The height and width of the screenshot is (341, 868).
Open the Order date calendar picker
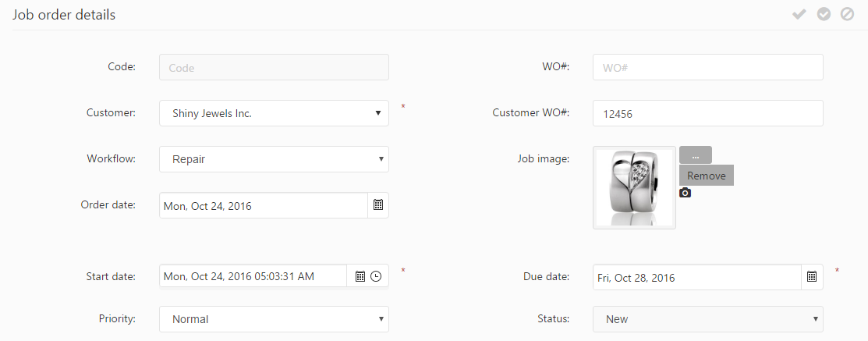point(378,205)
